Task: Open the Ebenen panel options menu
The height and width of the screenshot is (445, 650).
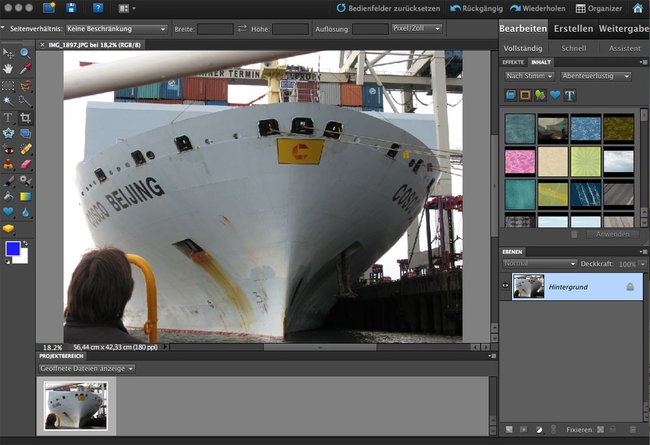Action: [x=643, y=252]
